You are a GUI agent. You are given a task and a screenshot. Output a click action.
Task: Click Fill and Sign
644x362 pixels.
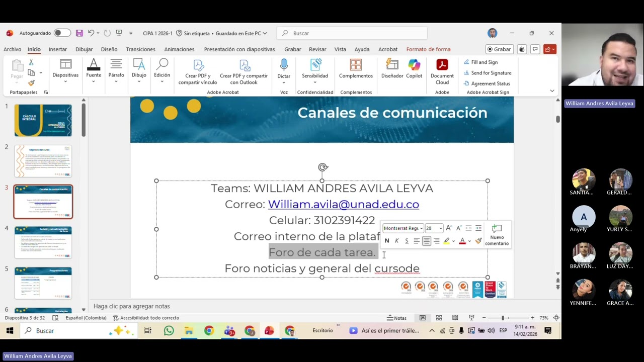point(480,62)
